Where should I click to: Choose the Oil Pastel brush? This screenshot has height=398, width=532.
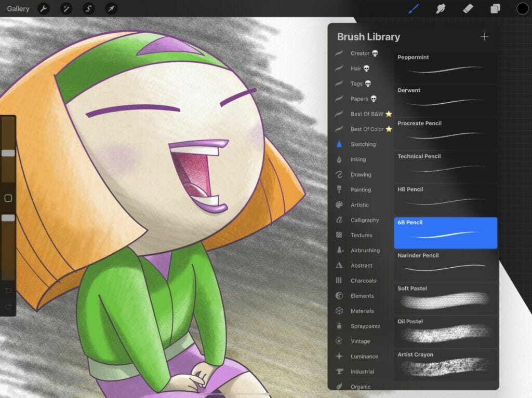pos(445,332)
